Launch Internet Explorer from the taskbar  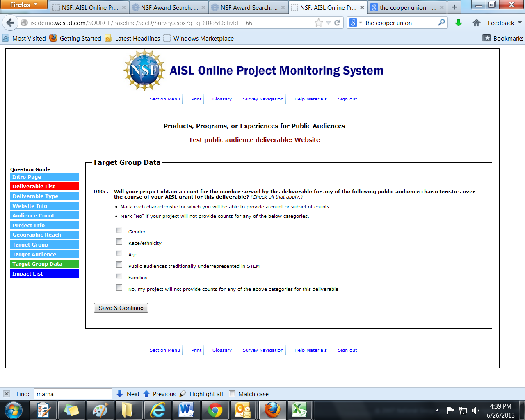(x=158, y=410)
